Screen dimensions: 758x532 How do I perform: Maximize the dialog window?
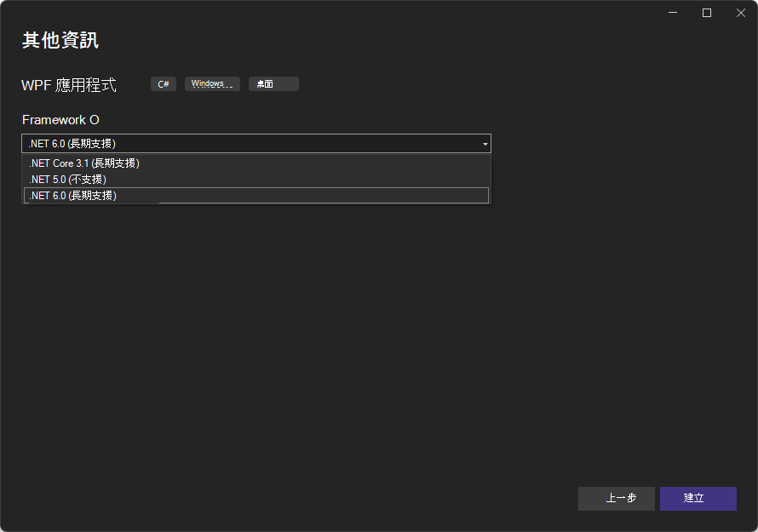pos(707,13)
